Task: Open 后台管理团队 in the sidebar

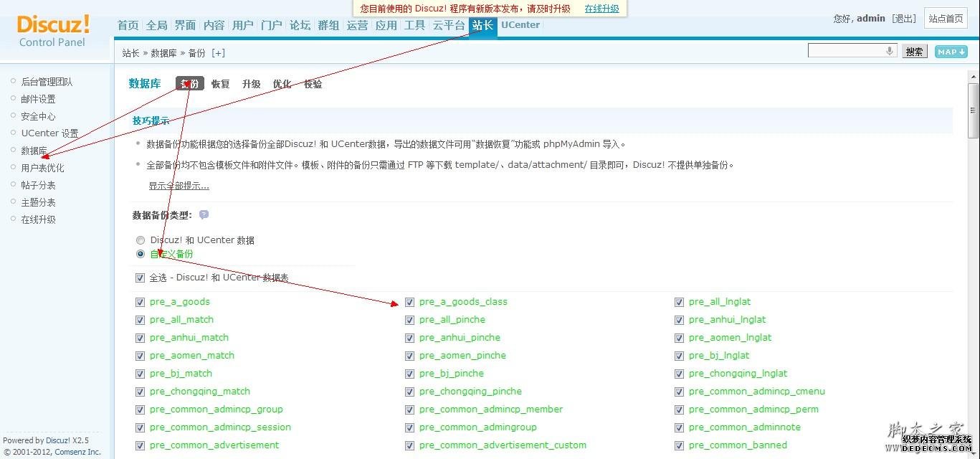Action: pyautogui.click(x=47, y=82)
